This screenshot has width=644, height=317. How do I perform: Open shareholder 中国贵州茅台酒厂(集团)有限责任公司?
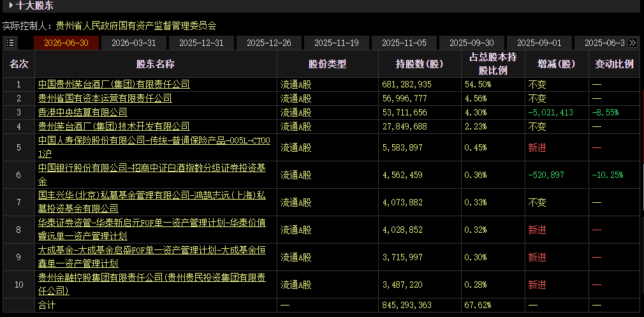[x=114, y=85]
